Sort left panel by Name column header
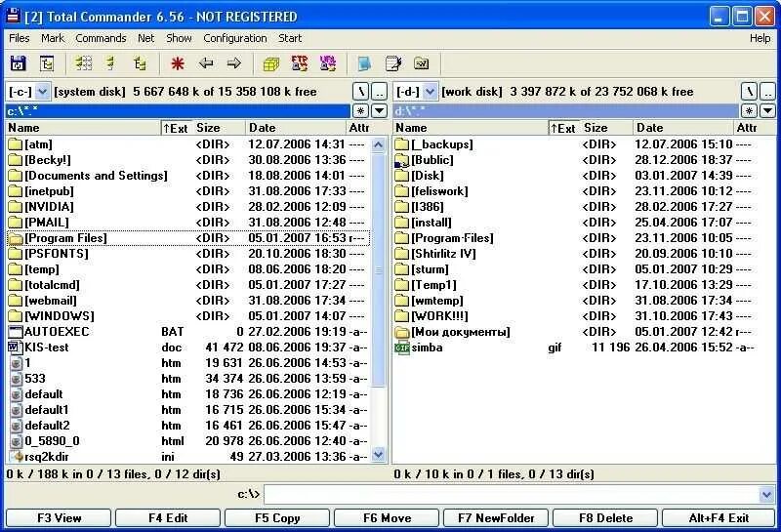 pyautogui.click(x=83, y=128)
